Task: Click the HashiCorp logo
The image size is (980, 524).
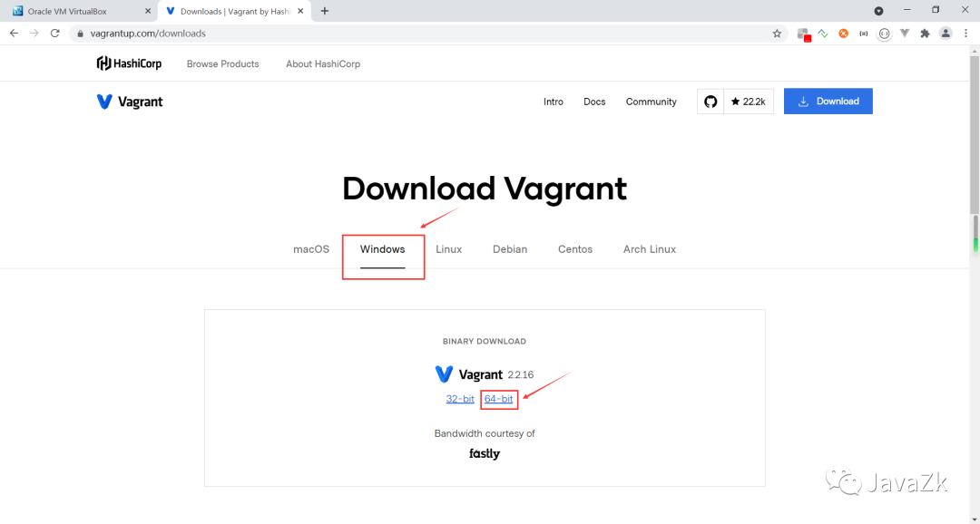Action: coord(130,63)
